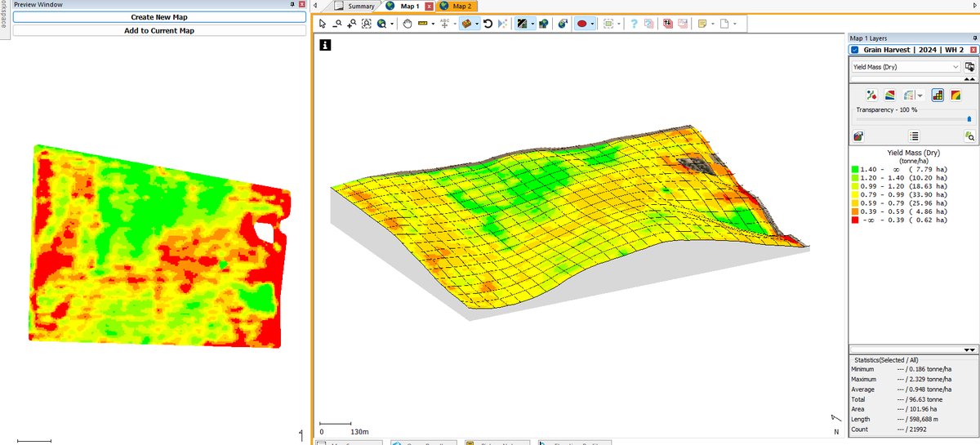Click the Create New Map button
This screenshot has width=980, height=445.
pos(159,16)
